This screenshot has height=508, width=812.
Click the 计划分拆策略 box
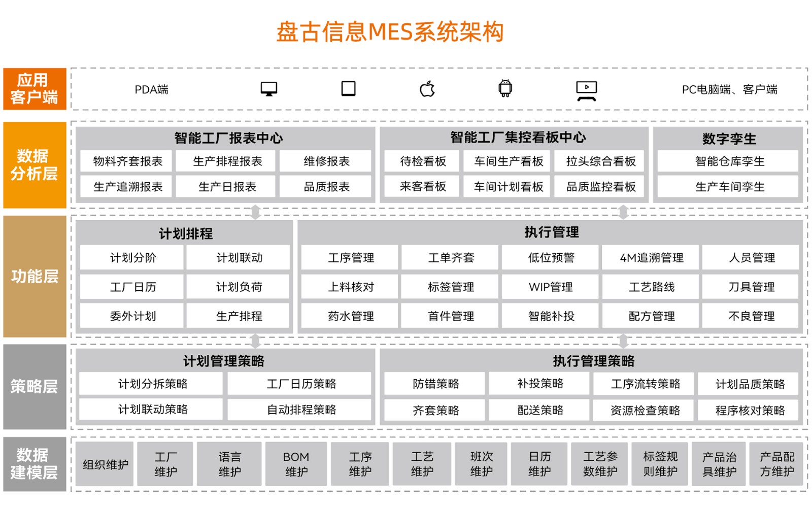(x=152, y=384)
